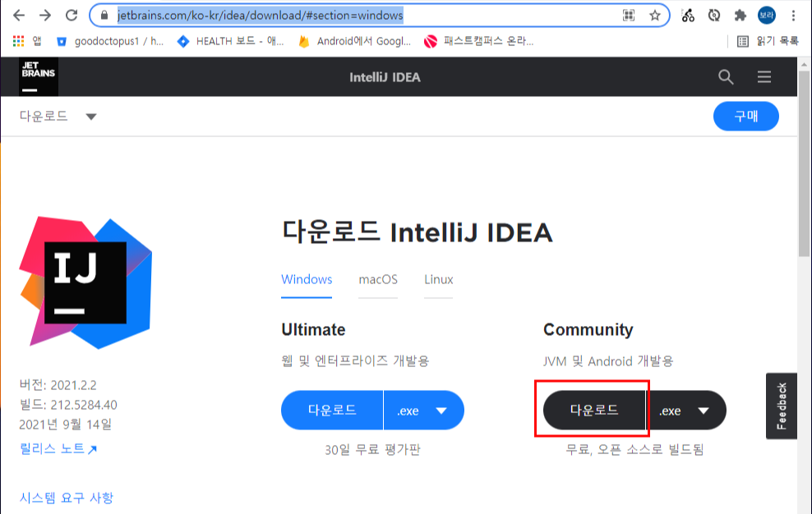Open the Chrome profile avatar

pos(767,16)
